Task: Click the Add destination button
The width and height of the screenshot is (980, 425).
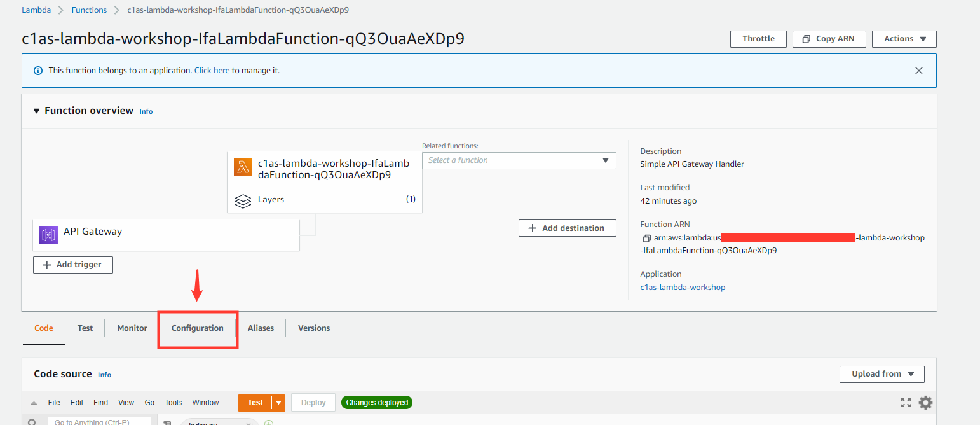Action: (567, 228)
